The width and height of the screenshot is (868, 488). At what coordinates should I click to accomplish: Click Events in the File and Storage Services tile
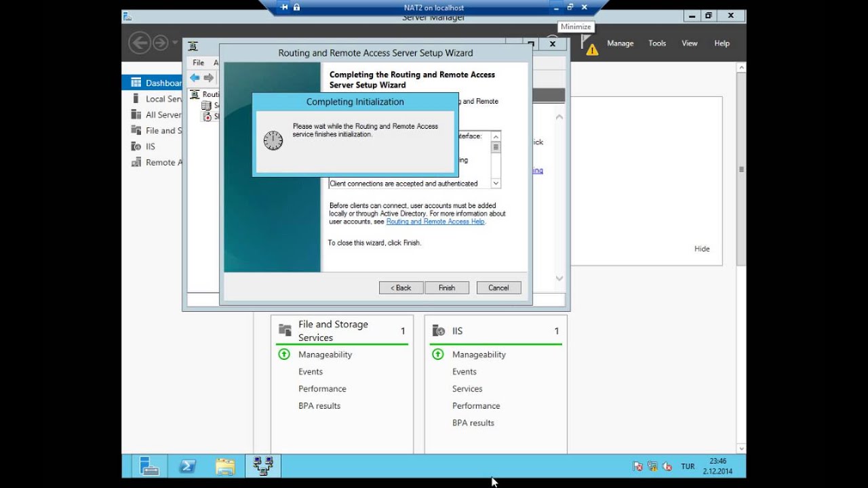311,371
